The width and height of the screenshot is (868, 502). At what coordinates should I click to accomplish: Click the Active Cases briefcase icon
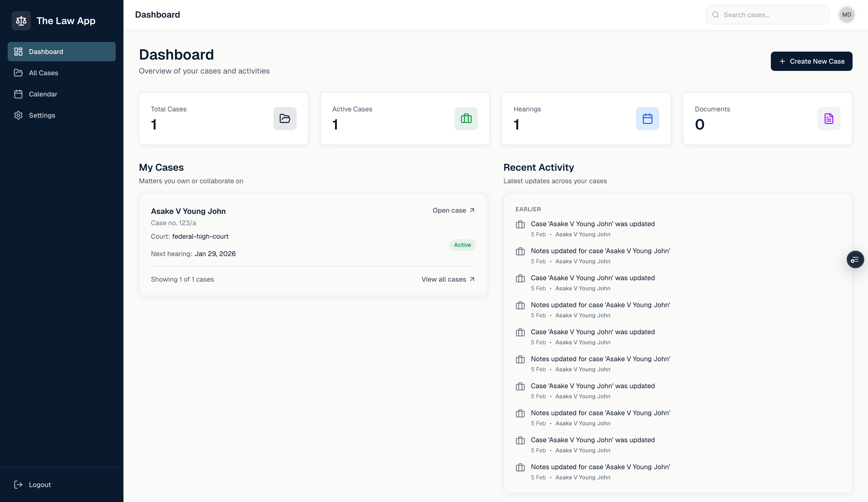[466, 119]
